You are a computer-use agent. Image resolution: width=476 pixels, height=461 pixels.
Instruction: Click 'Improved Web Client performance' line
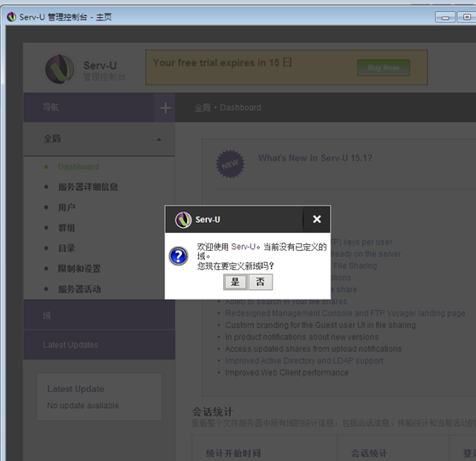coord(286,372)
